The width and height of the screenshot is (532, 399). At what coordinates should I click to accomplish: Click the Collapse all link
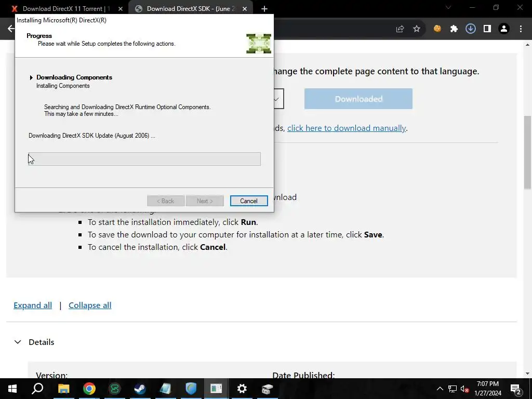tap(90, 305)
